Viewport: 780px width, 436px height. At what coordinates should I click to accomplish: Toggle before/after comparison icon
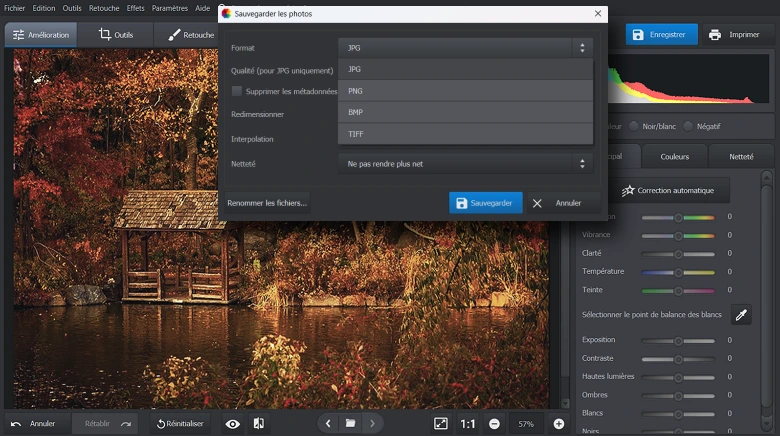pyautogui.click(x=259, y=424)
